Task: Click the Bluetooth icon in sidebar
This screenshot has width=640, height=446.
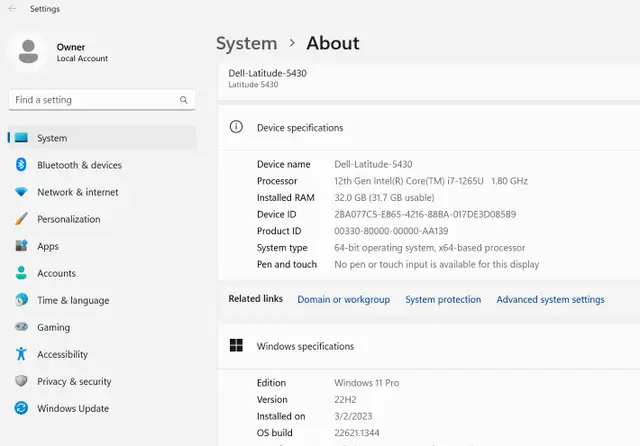Action: click(x=21, y=164)
